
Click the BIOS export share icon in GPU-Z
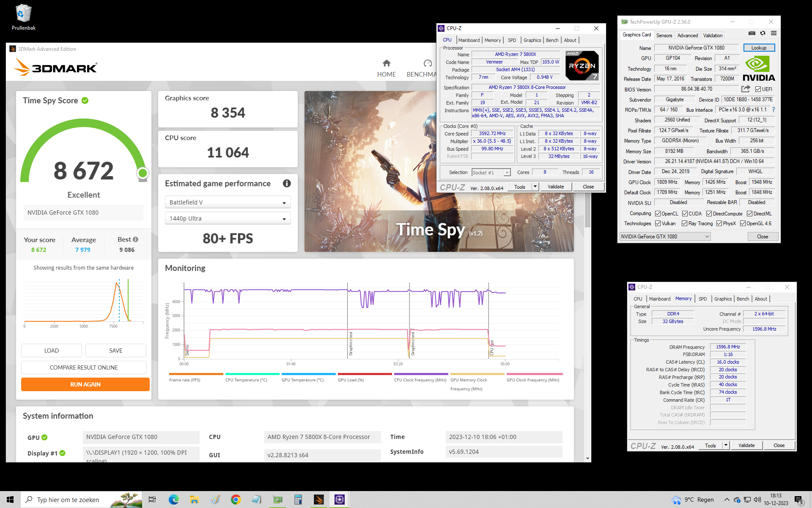coord(746,89)
